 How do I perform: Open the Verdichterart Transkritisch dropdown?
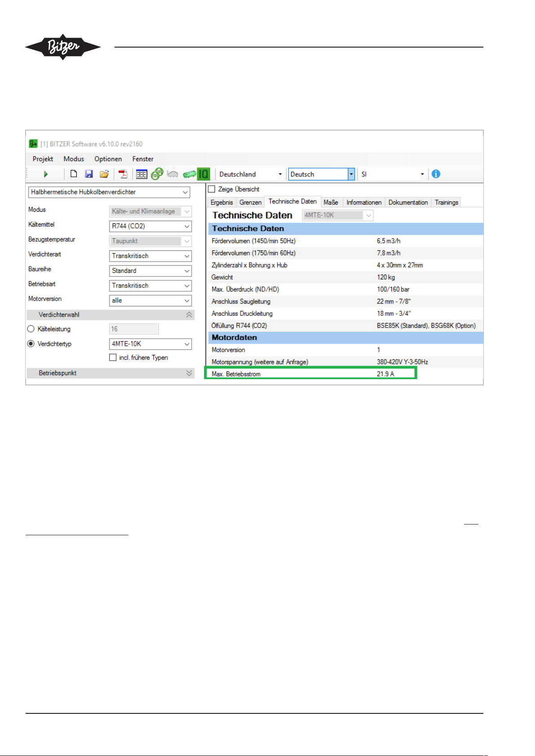point(150,256)
